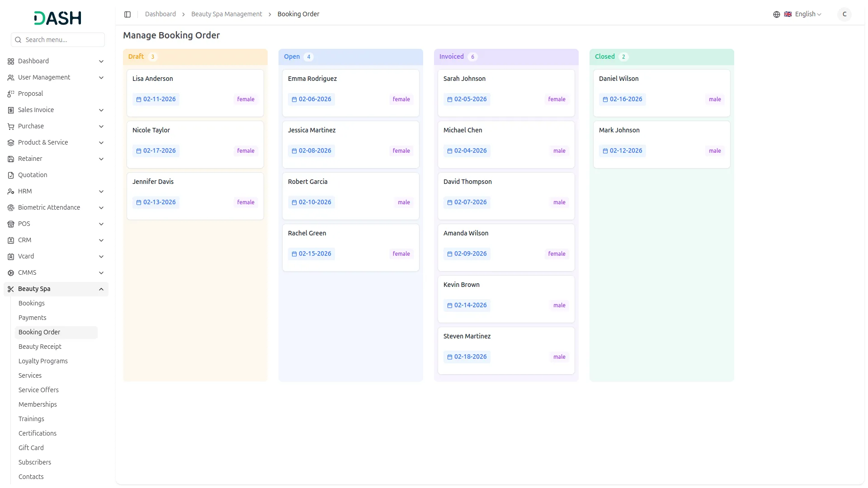868x488 pixels.
Task: Click the Dashboard breadcrumb link
Action: pyautogui.click(x=160, y=14)
